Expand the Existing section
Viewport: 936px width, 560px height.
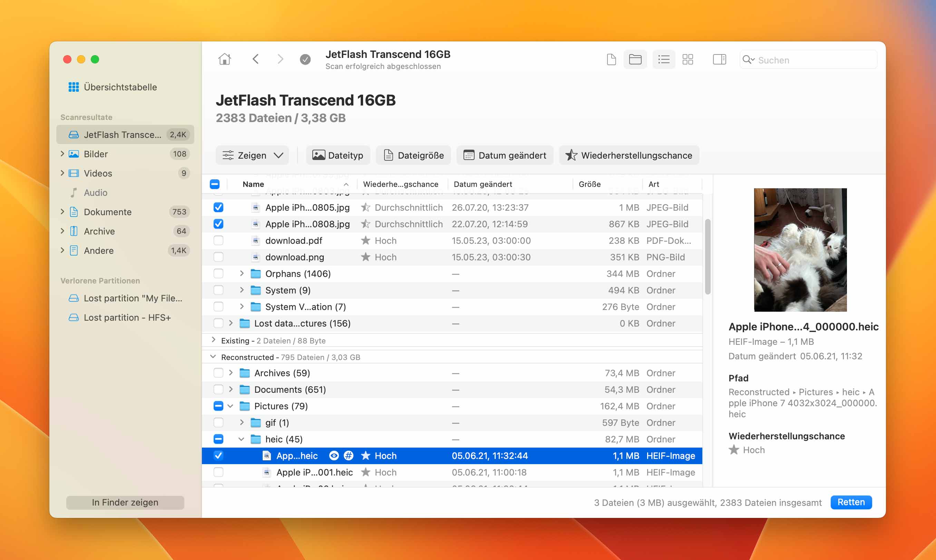[x=213, y=340]
